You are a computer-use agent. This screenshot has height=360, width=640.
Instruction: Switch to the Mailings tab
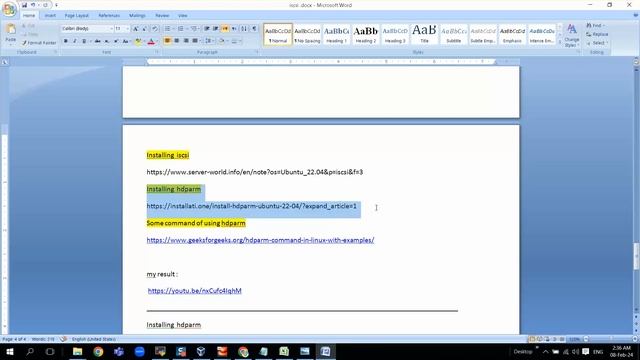point(137,16)
